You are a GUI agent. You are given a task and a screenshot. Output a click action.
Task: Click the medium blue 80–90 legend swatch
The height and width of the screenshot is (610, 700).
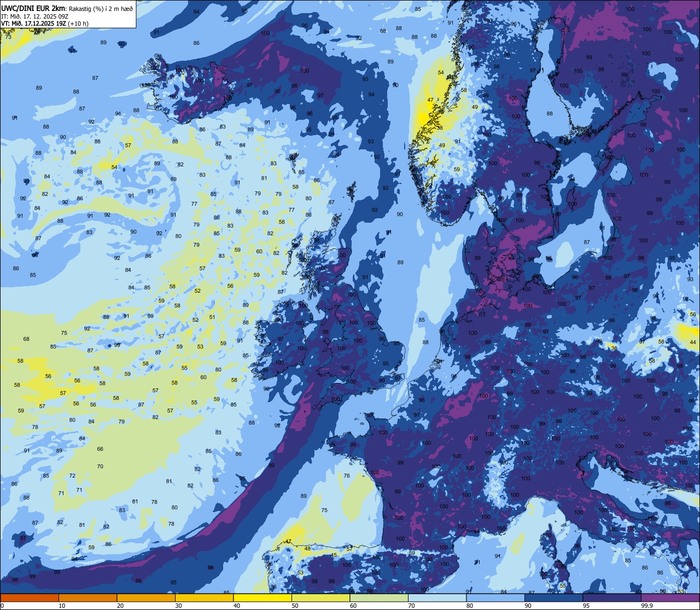tap(495, 597)
